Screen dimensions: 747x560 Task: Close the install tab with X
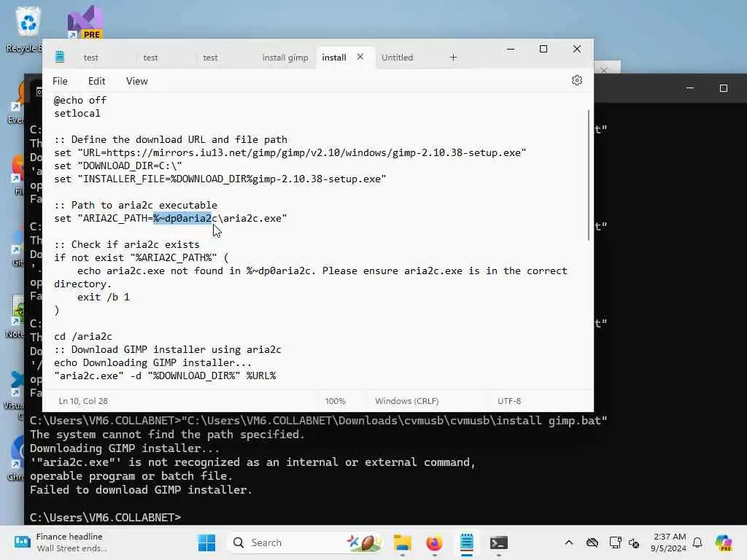360,57
